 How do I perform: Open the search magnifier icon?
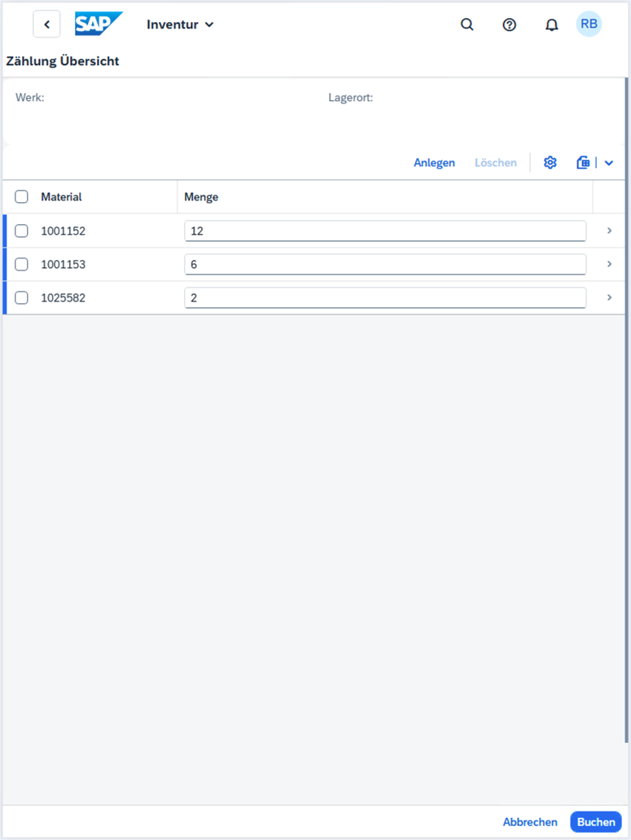tap(467, 24)
